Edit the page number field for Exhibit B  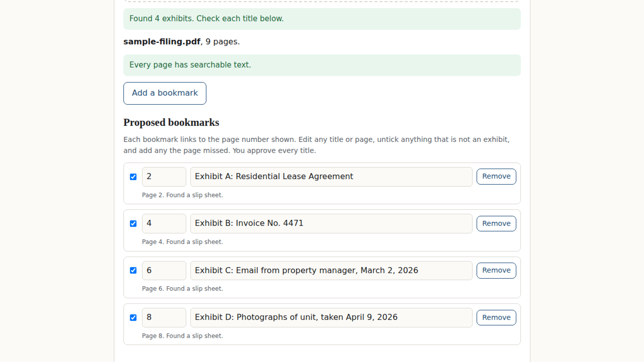[164, 223]
